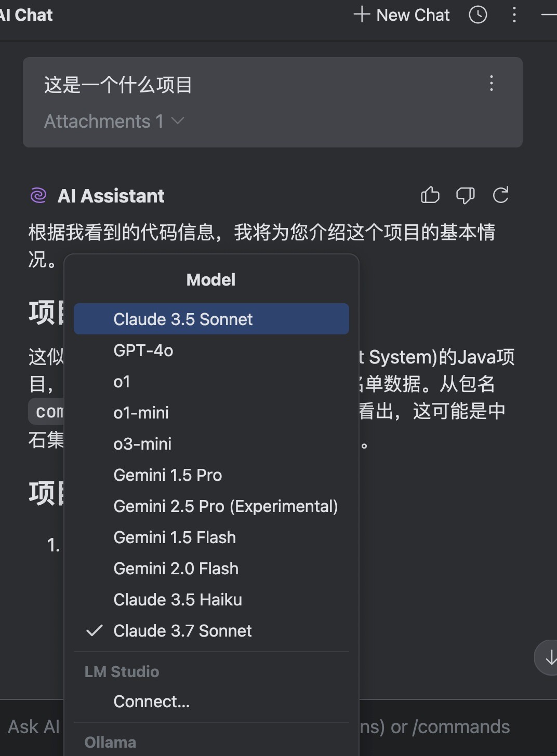Click the AI Assistant swirl logo

pos(38,196)
